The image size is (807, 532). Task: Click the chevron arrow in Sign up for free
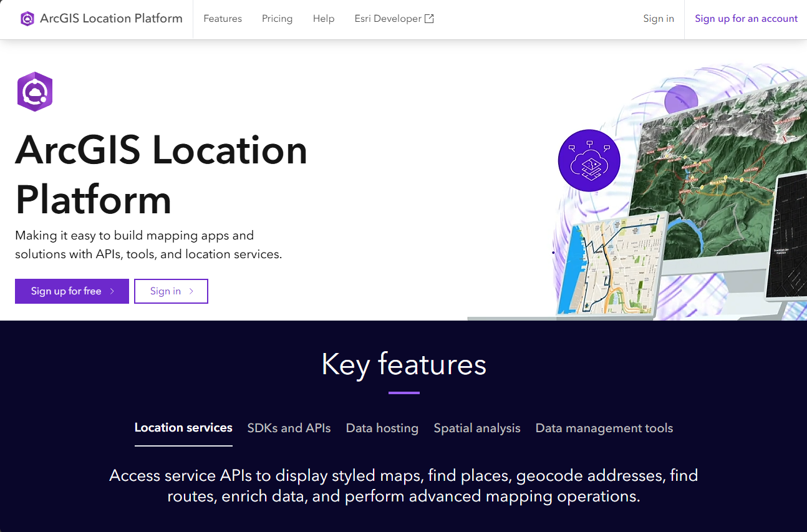[112, 291]
